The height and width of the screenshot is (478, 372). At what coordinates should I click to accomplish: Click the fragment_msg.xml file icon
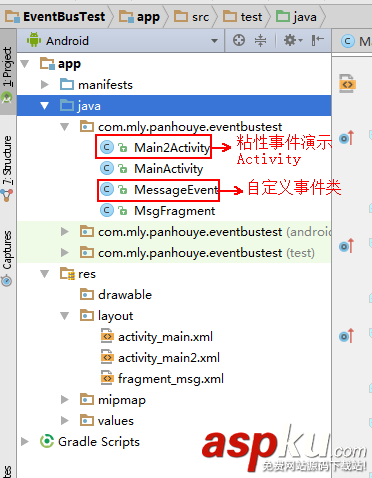pos(107,378)
